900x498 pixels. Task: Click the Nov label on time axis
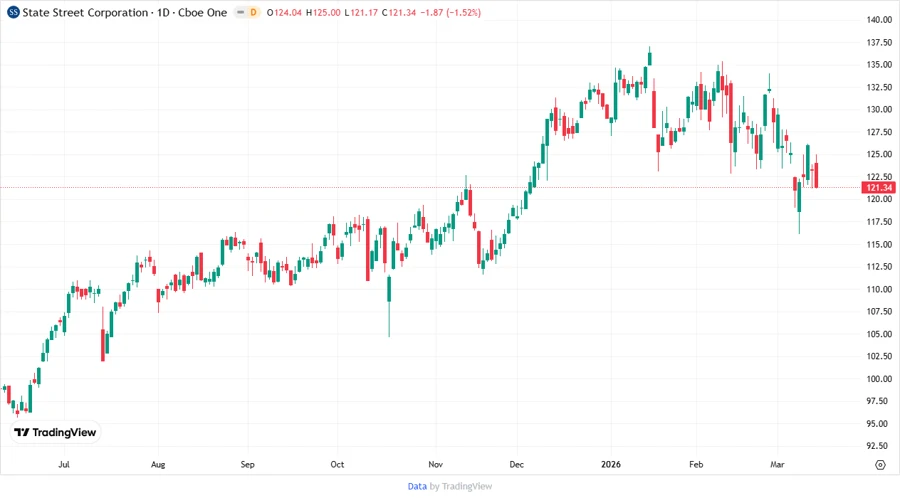[x=436, y=464]
